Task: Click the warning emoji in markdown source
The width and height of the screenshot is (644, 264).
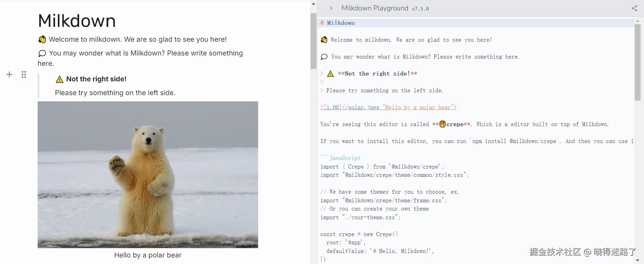Action: click(x=330, y=73)
